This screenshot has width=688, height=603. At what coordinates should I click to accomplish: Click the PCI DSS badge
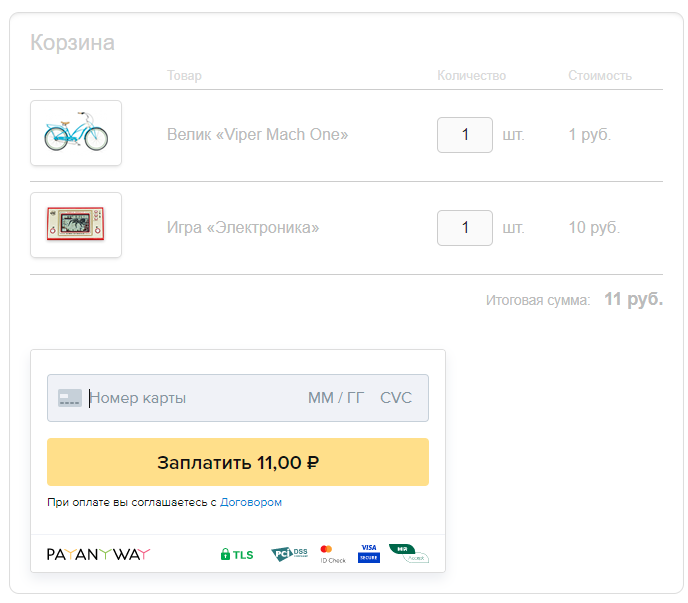pos(290,554)
